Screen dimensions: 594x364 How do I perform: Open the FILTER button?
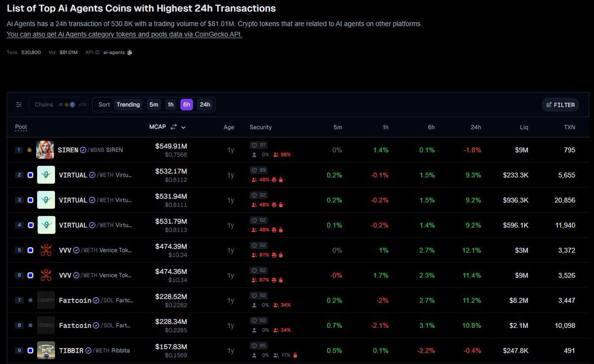560,105
